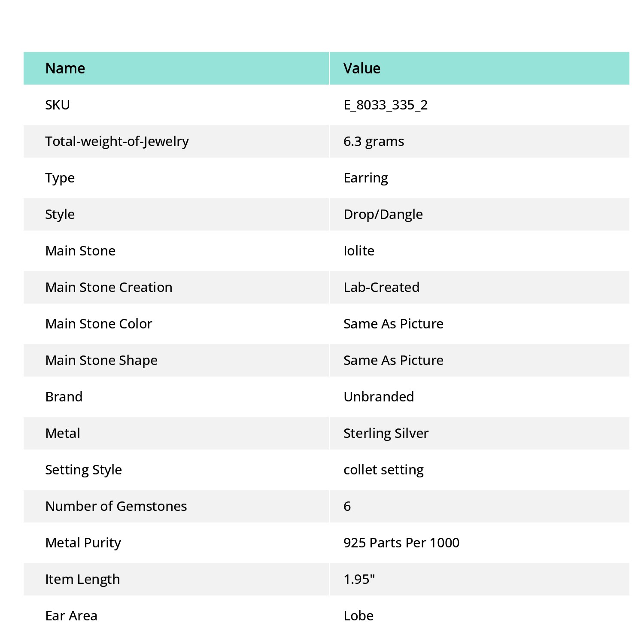The width and height of the screenshot is (644, 644).
Task: Click the Number of Gemstones label
Action: click(116, 506)
